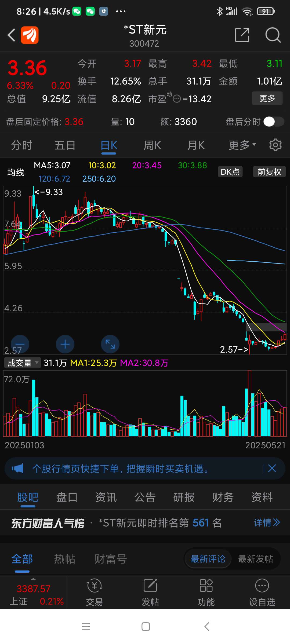Tap the P/E info smiley icon
The image size is (290, 644).
(x=177, y=99)
